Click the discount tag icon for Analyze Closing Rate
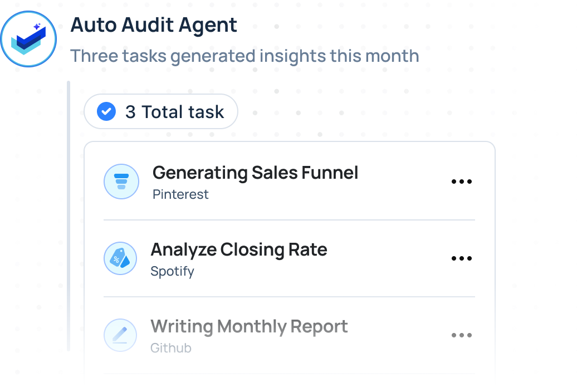Screen dimensions: 577x392 120,258
